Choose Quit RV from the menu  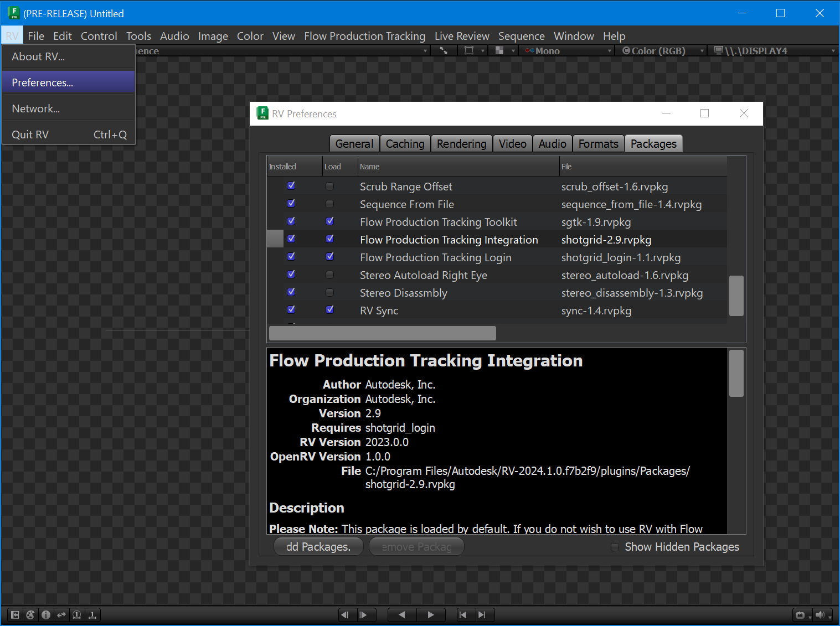click(69, 134)
